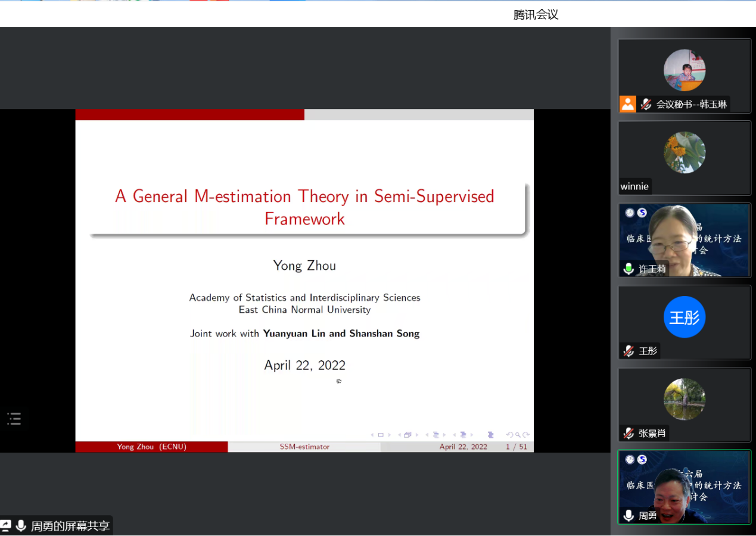Select 许王莉's video tile
Image resolution: width=756 pixels, height=536 pixels.
(x=684, y=240)
